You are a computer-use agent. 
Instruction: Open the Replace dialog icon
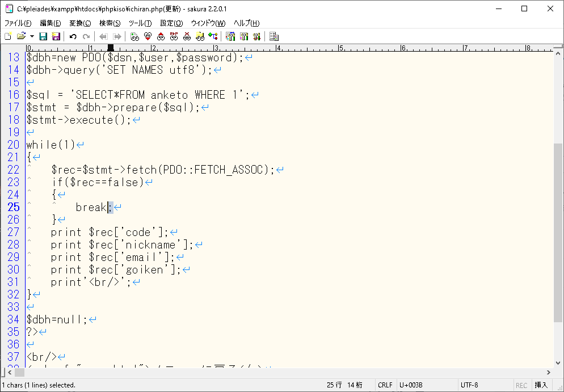(174, 36)
